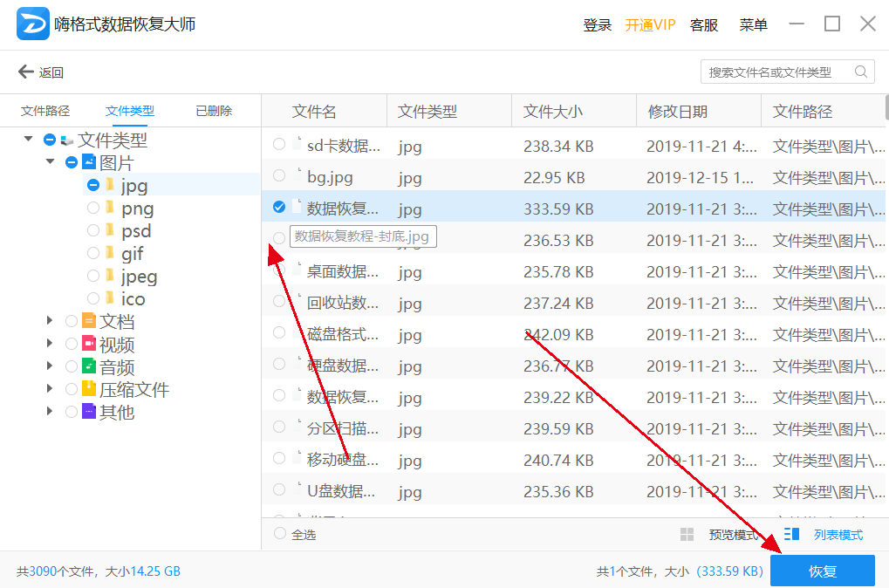Switch to 列表模式 list mode
The height and width of the screenshot is (588, 889).
pyautogui.click(x=838, y=534)
